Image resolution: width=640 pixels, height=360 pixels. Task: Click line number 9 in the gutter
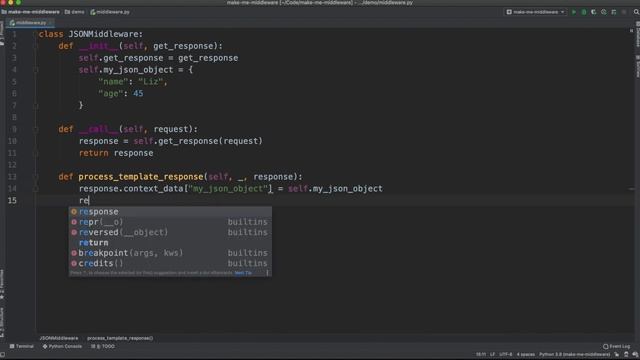tap(14, 129)
